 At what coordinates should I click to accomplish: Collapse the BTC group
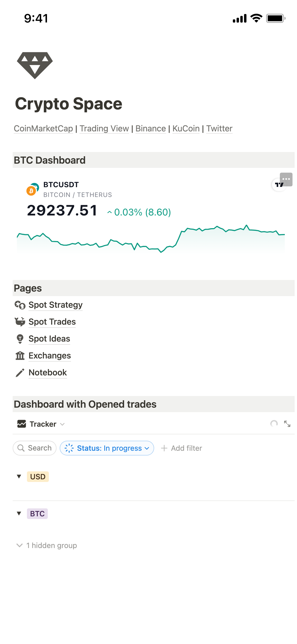[x=19, y=513]
